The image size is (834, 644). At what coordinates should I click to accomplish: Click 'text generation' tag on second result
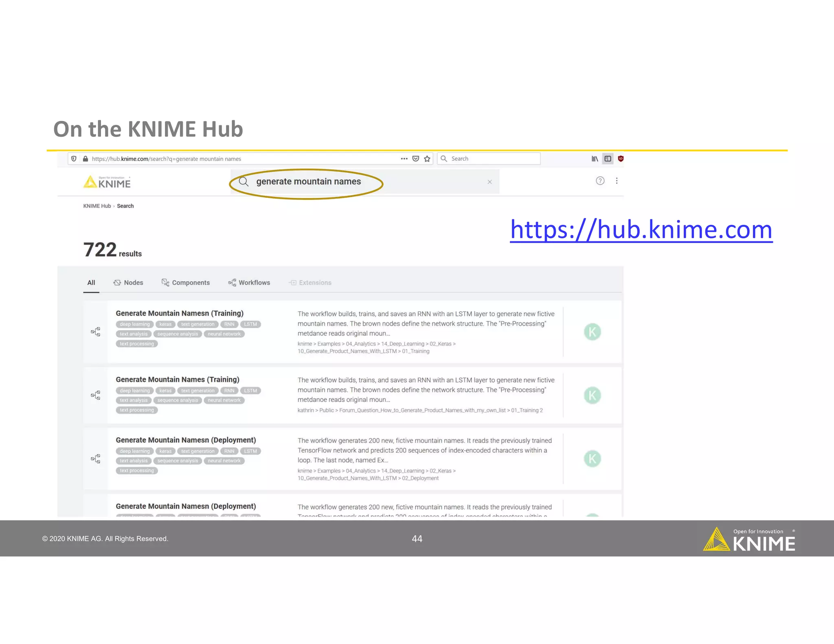click(x=198, y=391)
